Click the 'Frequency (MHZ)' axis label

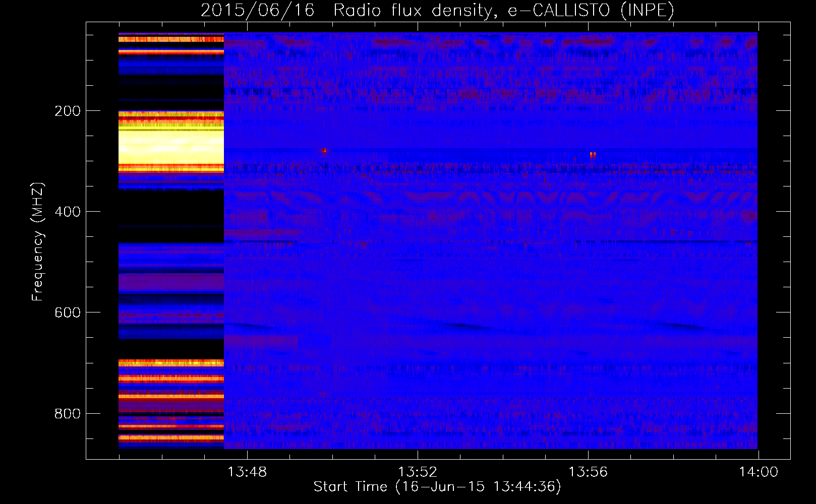pos(38,241)
